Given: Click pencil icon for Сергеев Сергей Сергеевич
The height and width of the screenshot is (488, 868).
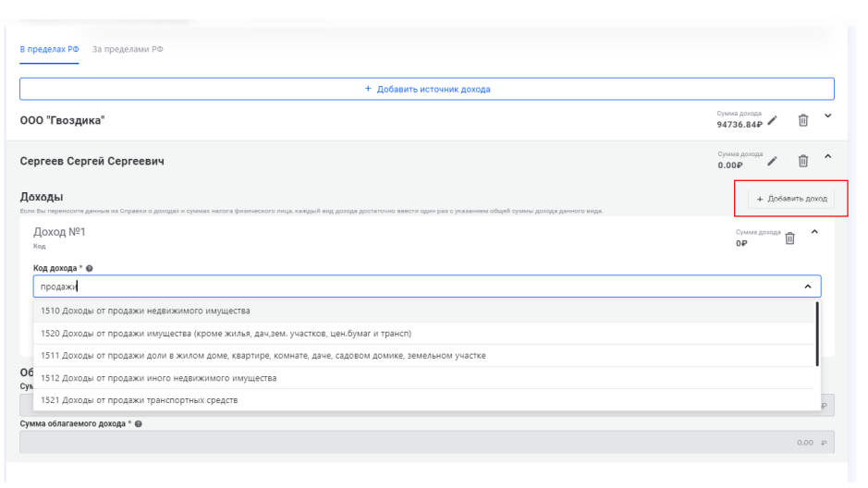Looking at the screenshot, I should click(x=773, y=162).
